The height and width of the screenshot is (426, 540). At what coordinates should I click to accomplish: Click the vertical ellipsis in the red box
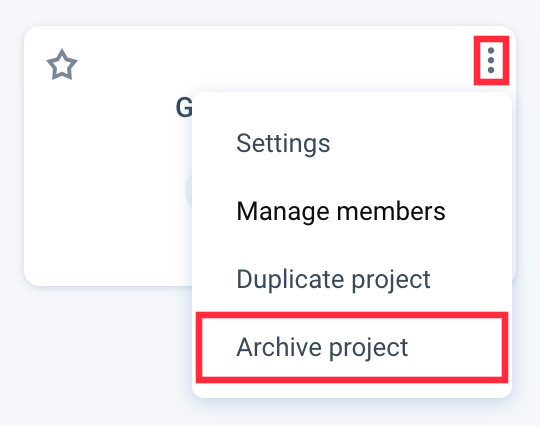tap(491, 60)
